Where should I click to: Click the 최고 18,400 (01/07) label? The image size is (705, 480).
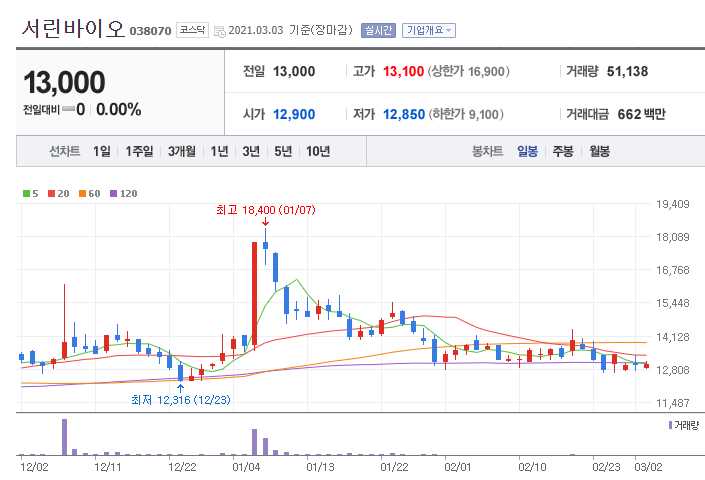[x=266, y=210]
